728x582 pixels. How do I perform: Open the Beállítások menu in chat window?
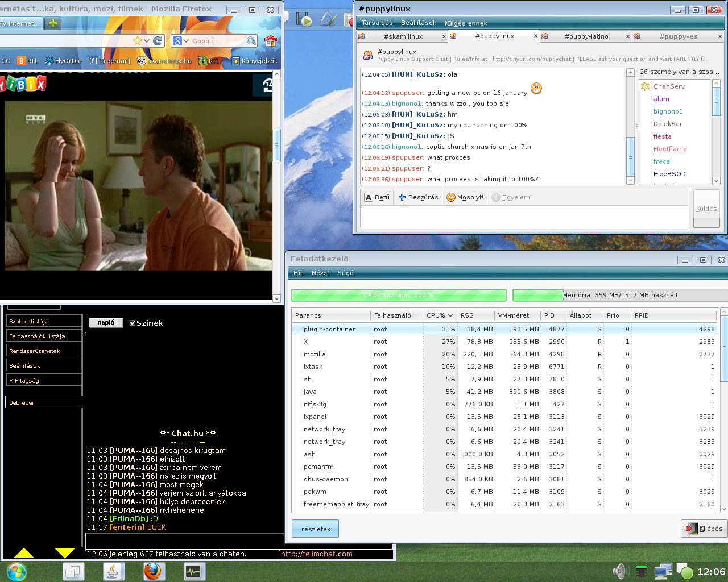(419, 23)
